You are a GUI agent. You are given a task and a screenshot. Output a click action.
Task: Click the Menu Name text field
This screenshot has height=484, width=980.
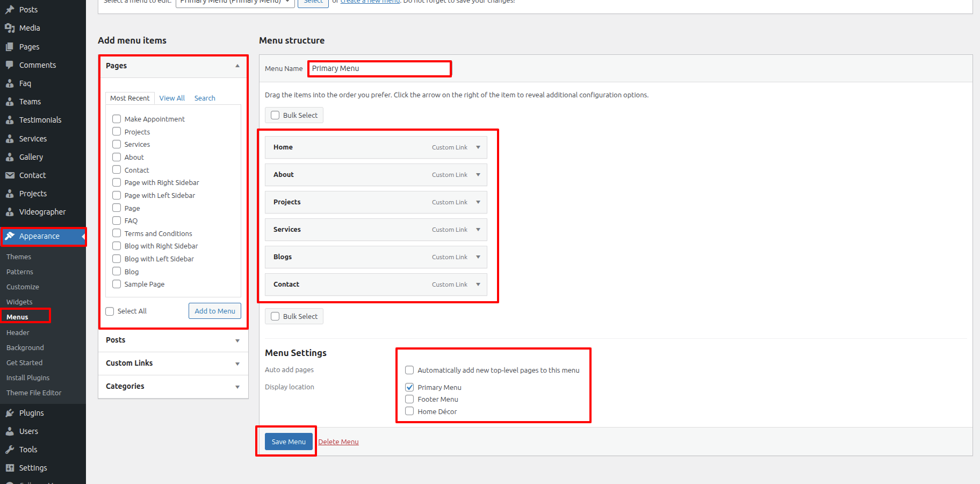379,68
